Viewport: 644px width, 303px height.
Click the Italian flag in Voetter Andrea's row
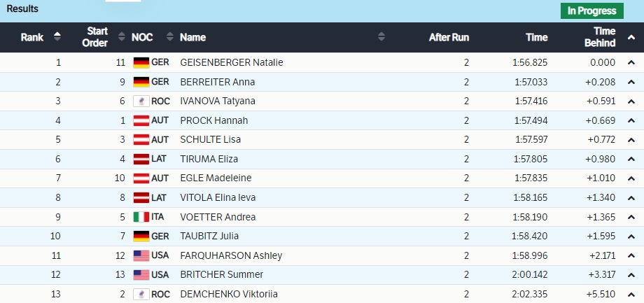point(141,217)
